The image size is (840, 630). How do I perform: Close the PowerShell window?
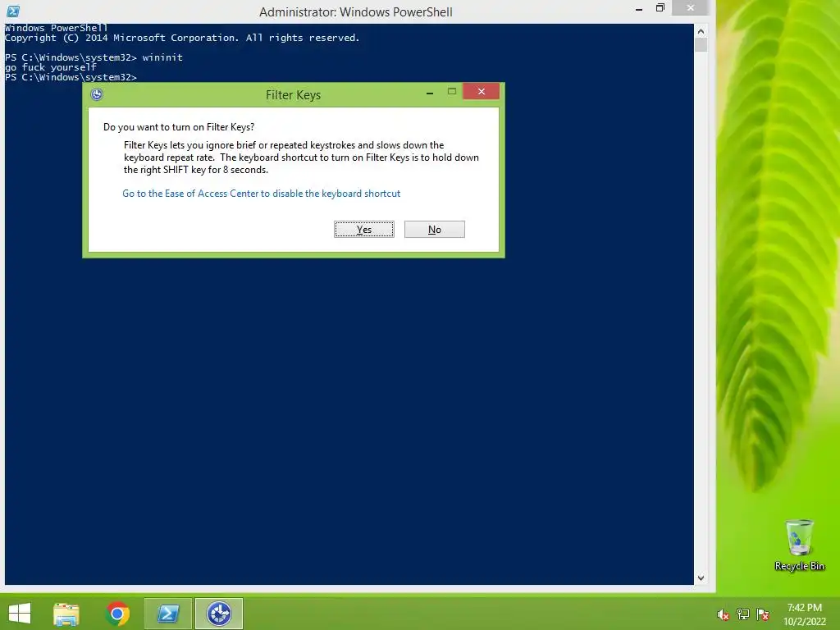691,7
